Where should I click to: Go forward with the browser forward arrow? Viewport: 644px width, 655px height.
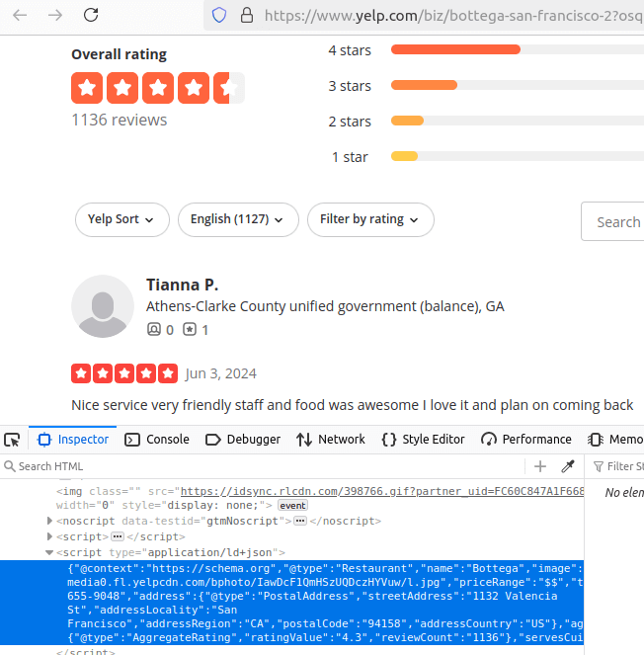54,16
